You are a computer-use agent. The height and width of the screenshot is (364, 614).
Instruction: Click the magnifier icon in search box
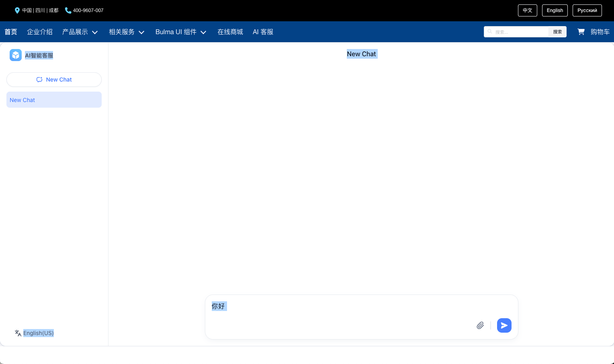pos(490,31)
